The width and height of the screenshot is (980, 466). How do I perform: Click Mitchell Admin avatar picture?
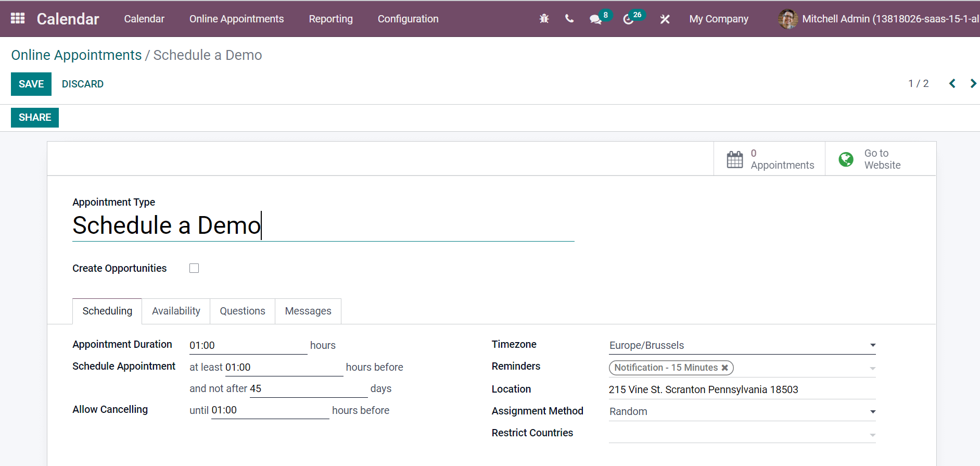click(x=788, y=19)
